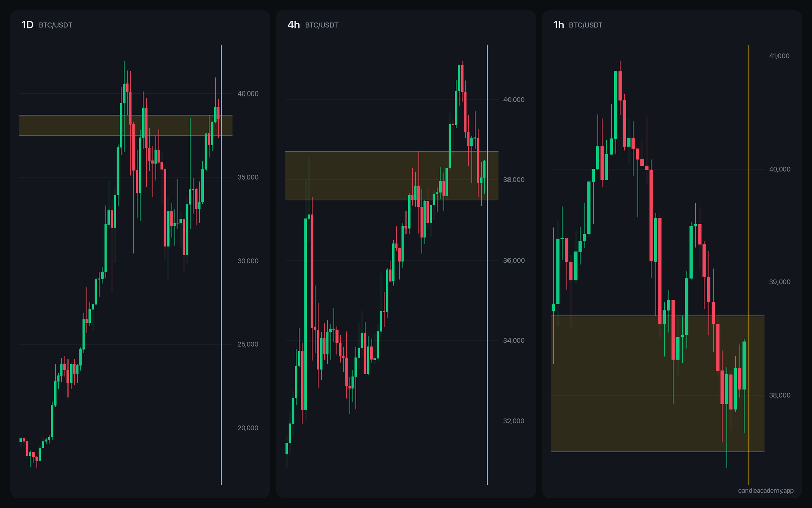The height and width of the screenshot is (508, 812).
Task: Select the shaded price zone on 1h chart
Action: (x=658, y=384)
